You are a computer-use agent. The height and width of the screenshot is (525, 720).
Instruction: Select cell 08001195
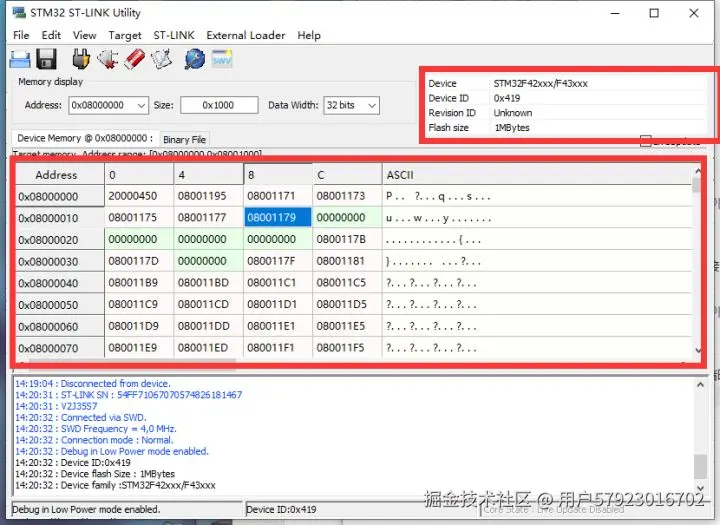click(x=208, y=196)
